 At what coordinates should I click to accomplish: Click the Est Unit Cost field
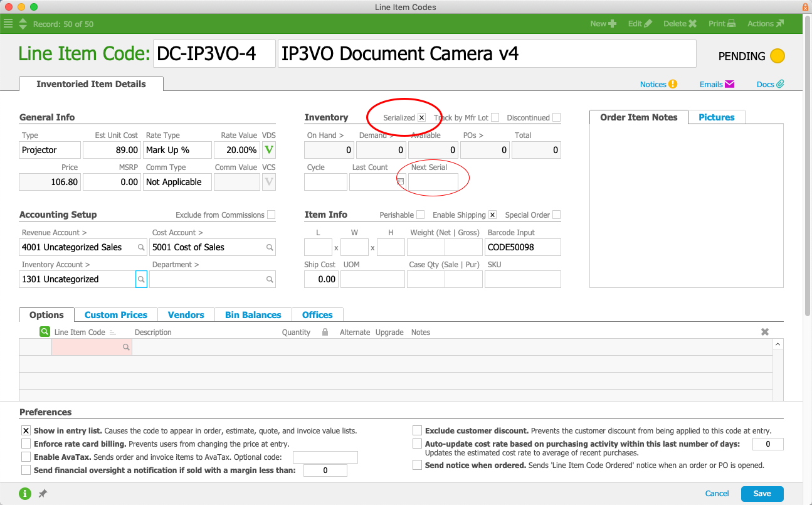[x=112, y=150]
